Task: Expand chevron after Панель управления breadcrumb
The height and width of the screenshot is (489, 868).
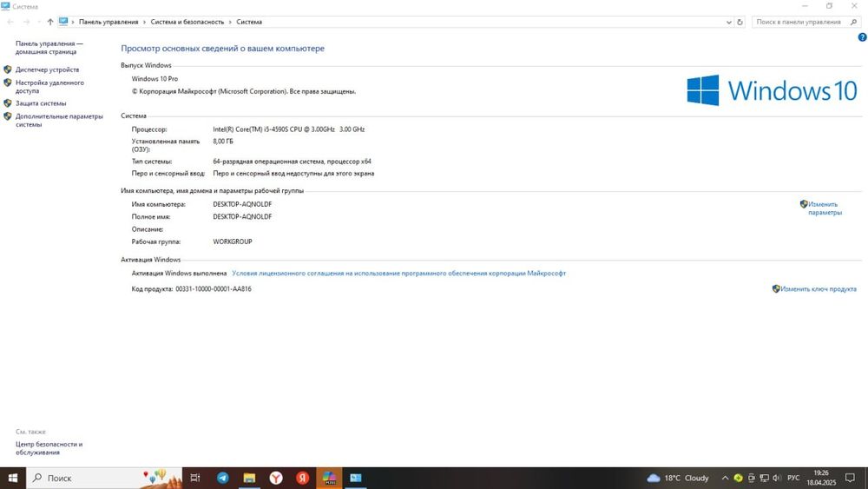Action: click(144, 23)
